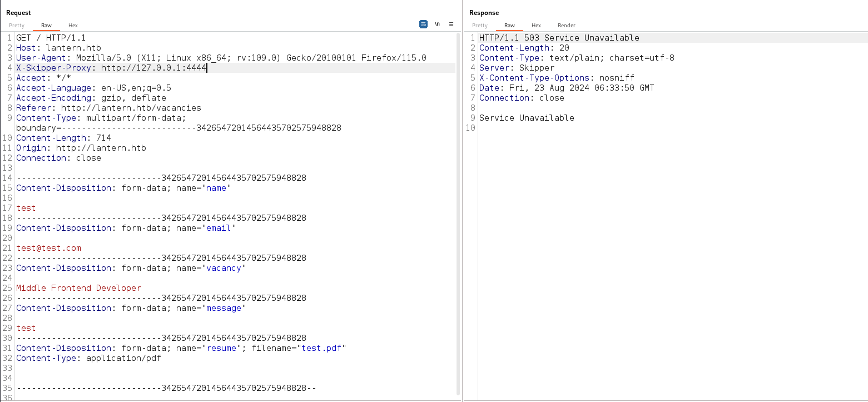Click the Date response header line
Image resolution: width=868 pixels, height=402 pixels.
(x=567, y=88)
